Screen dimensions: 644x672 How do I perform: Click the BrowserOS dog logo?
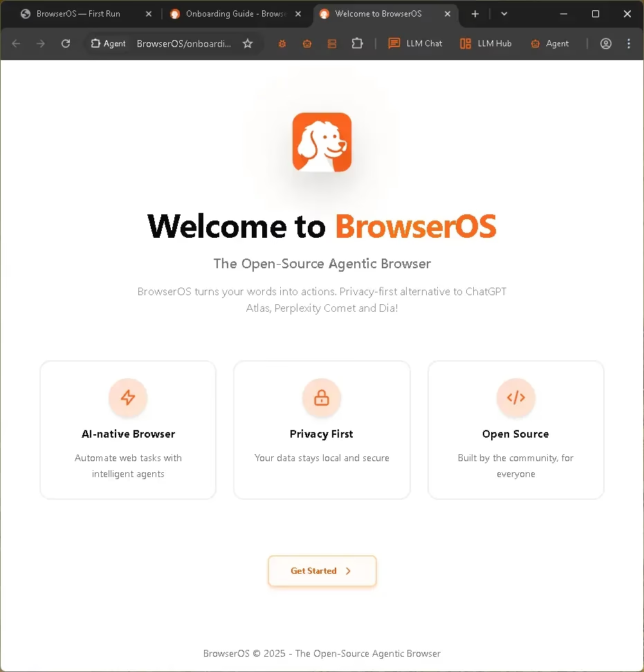point(322,142)
